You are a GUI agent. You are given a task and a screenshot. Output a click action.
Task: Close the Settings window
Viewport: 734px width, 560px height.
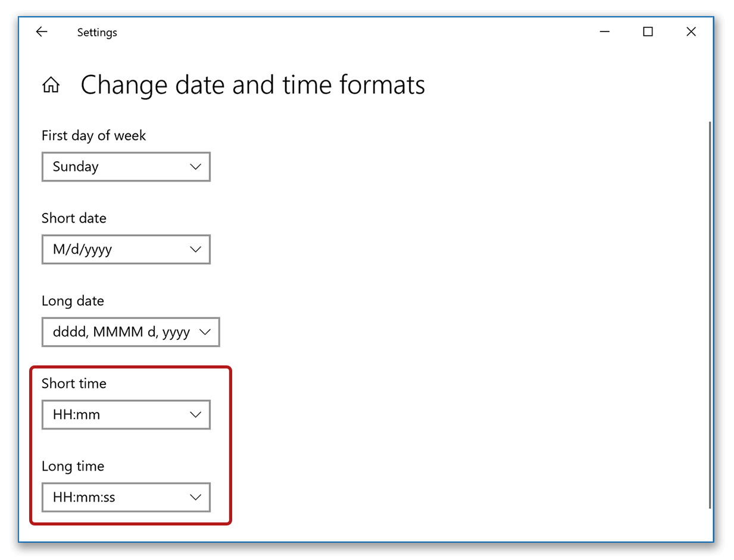pos(691,32)
